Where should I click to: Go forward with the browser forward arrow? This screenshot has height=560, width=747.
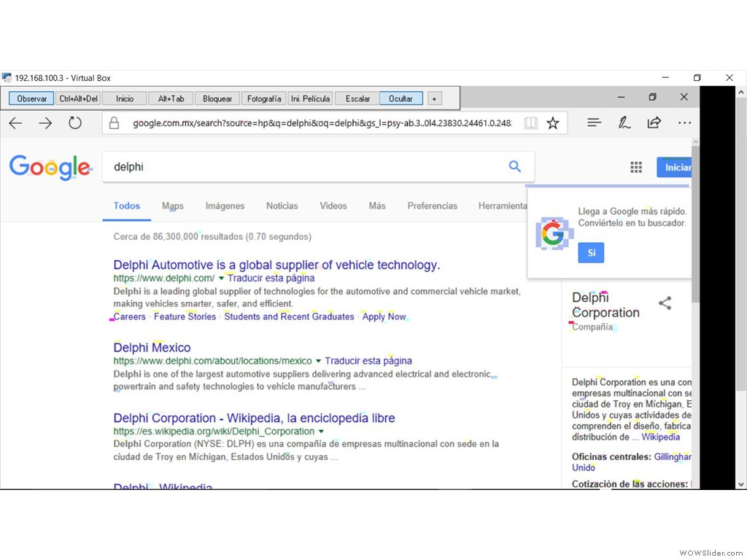[x=45, y=123]
